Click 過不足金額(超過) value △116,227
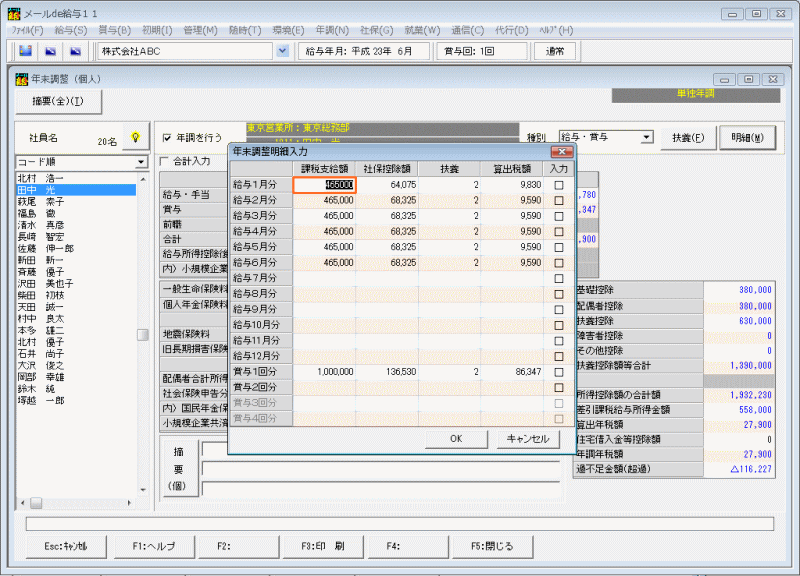 click(751, 469)
